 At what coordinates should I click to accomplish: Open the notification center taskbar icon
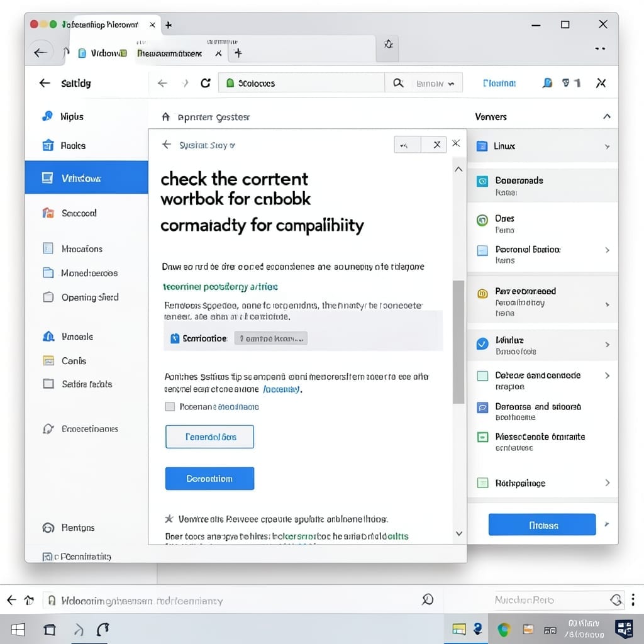coord(625,629)
